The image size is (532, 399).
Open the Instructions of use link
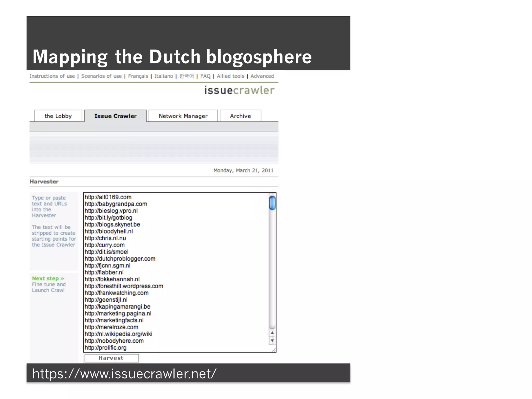click(52, 76)
